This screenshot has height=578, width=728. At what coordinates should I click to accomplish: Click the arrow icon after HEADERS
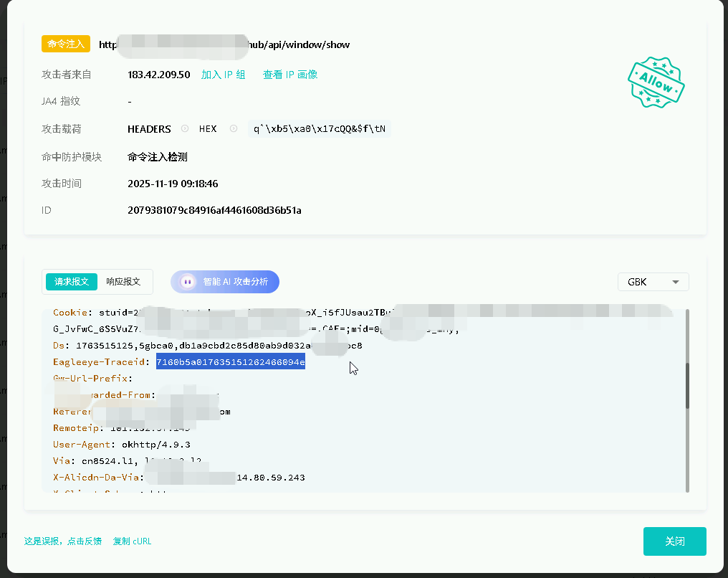tap(185, 129)
